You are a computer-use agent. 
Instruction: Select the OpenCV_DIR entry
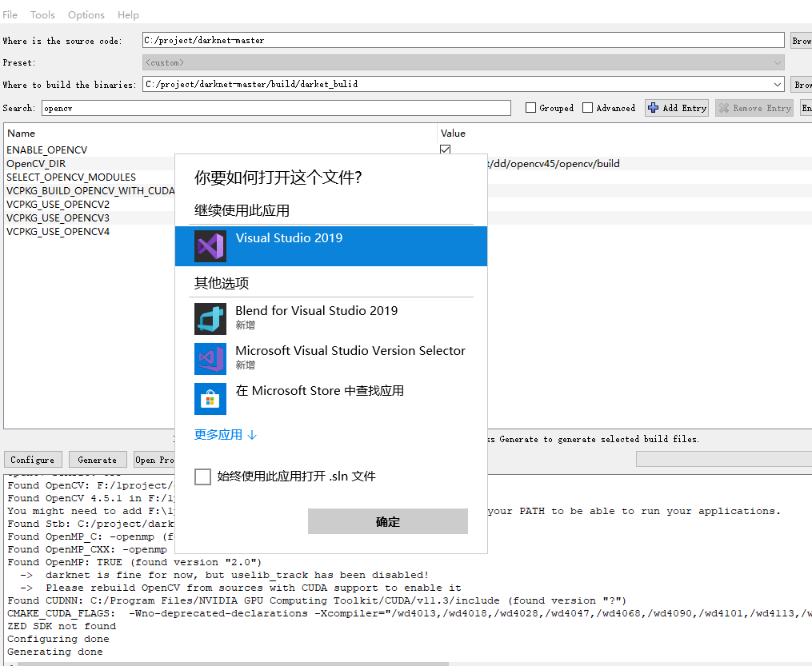coord(36,164)
